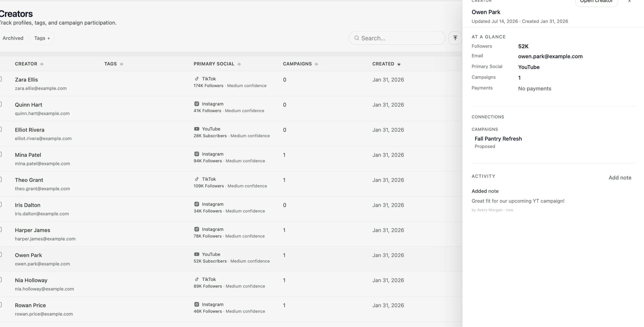
Task: Click the owen.park@example.com email in panel
Action: tap(550, 56)
